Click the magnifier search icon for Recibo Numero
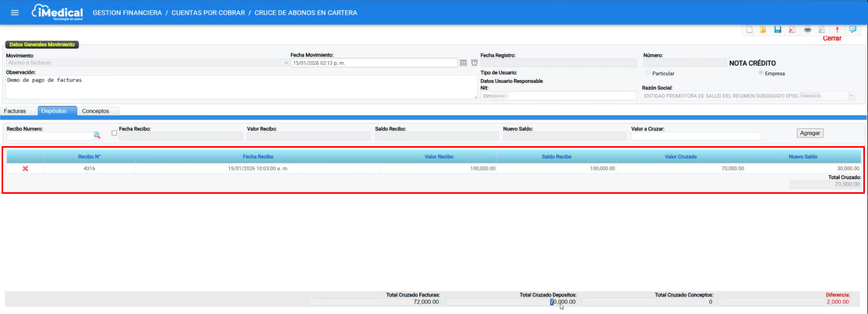The width and height of the screenshot is (868, 314). pyautogui.click(x=97, y=135)
